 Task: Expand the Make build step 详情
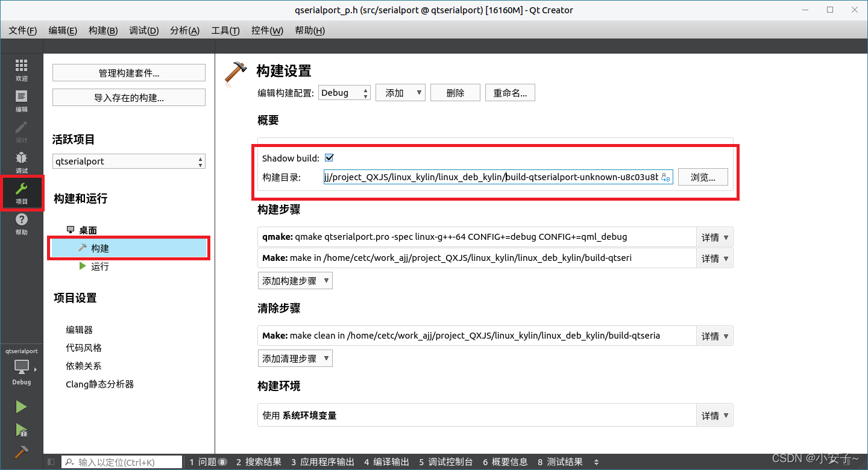point(715,258)
